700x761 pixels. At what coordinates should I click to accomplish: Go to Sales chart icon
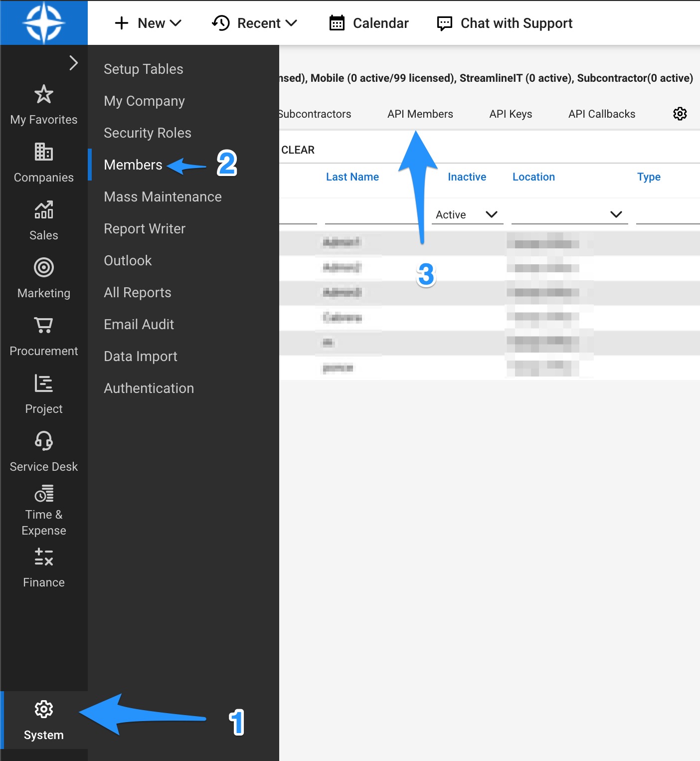coord(44,210)
